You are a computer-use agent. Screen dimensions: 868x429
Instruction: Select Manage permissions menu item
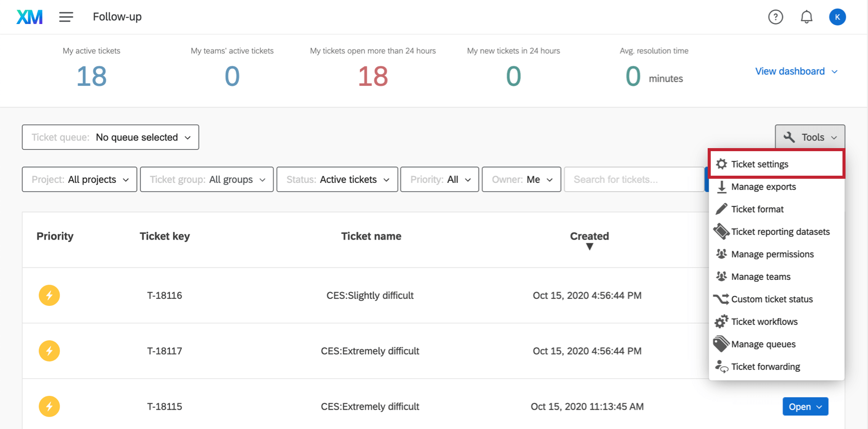click(777, 254)
